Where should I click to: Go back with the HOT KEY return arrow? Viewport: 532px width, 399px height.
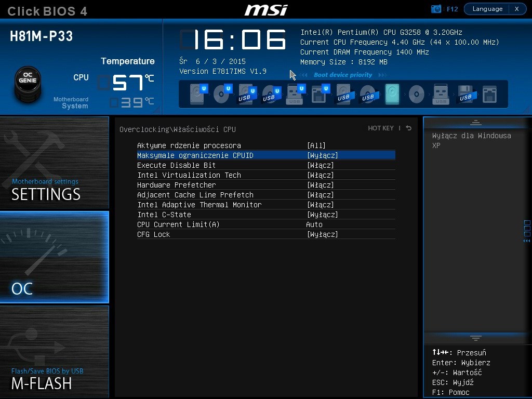point(409,128)
